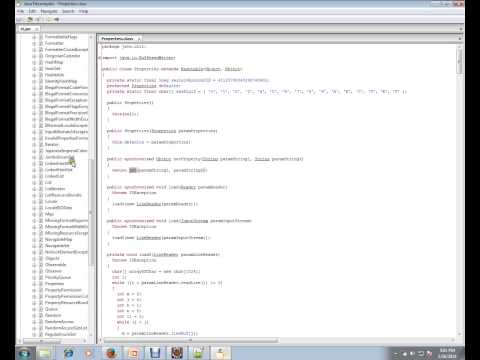Open the File menu
Viewport: 480px width, 360px height.
[x=21, y=11]
